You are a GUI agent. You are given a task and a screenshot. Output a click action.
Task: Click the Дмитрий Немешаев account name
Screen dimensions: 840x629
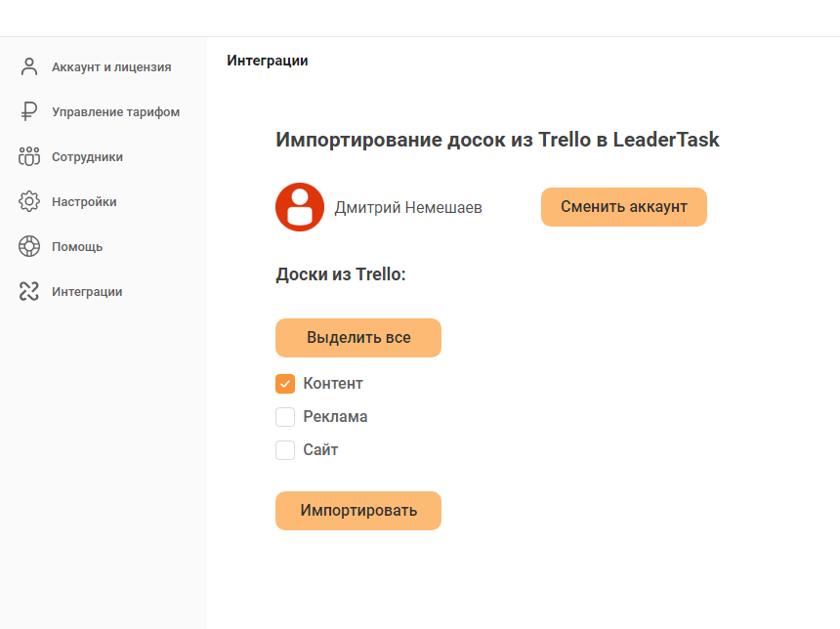point(408,207)
